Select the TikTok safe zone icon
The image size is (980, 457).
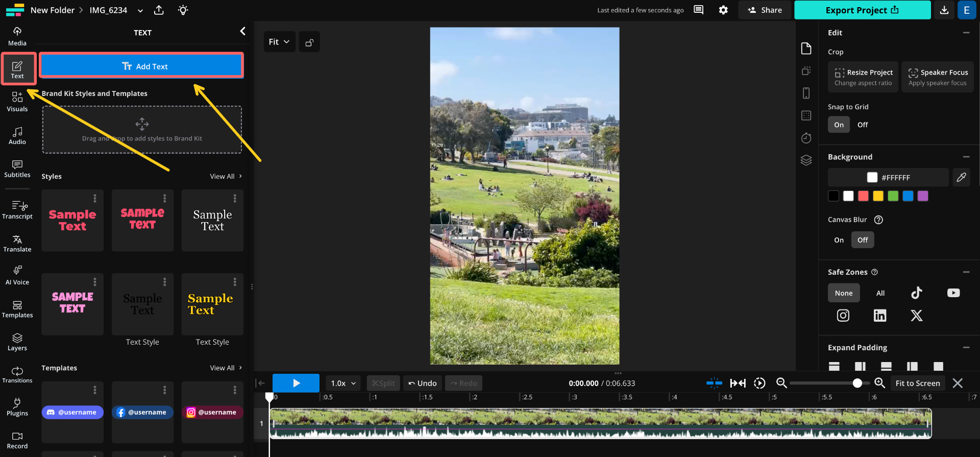click(x=917, y=293)
